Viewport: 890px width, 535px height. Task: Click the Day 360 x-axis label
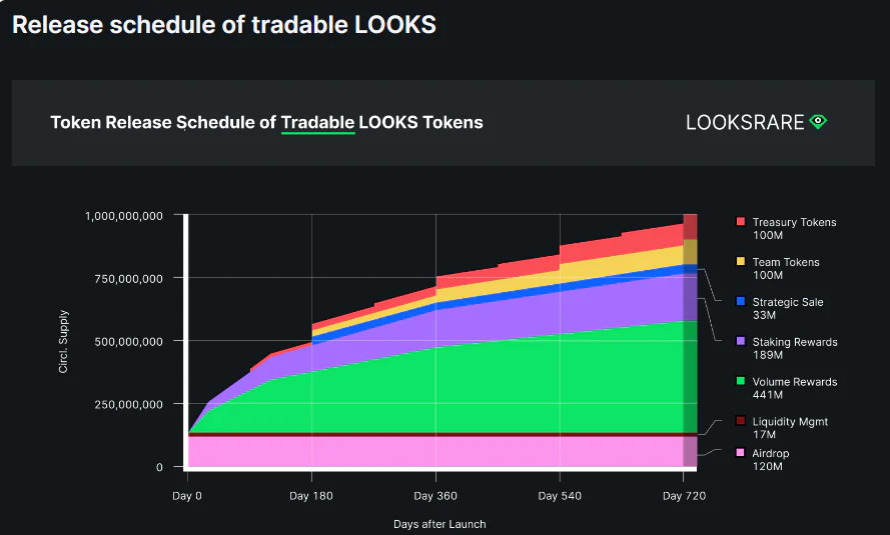click(x=435, y=495)
